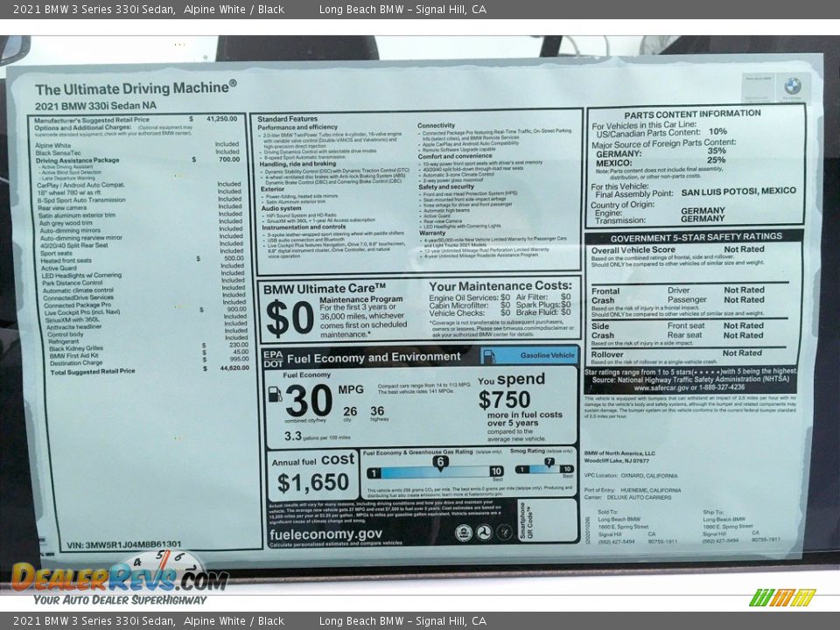Click the BMW roundel logo on the sticker
The width and height of the screenshot is (840, 630).
(x=793, y=85)
